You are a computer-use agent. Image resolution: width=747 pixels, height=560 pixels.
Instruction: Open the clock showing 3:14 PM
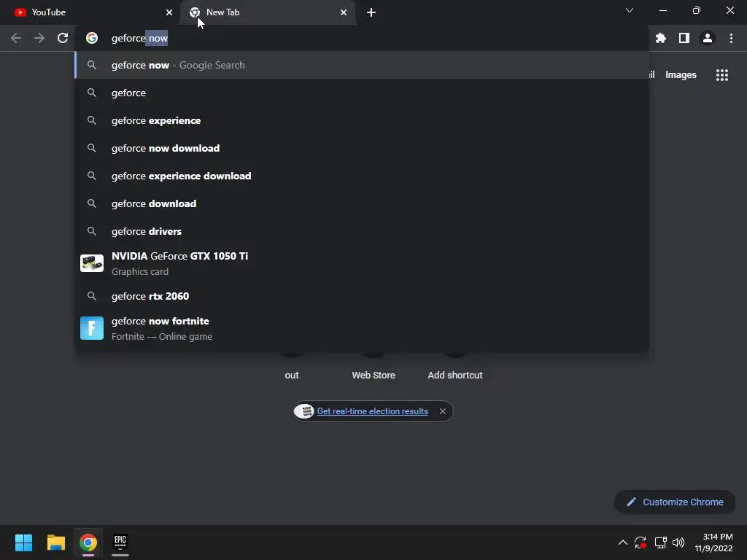(x=713, y=542)
